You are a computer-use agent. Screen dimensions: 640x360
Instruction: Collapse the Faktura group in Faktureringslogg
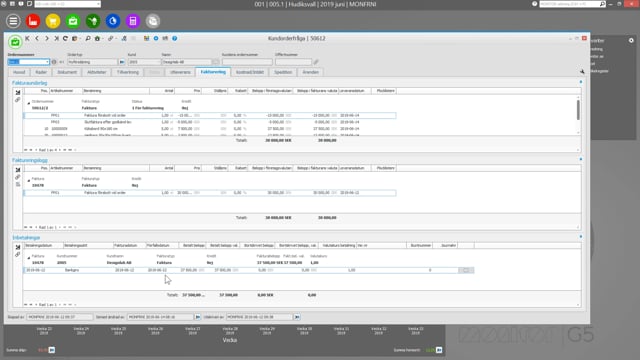[29, 180]
